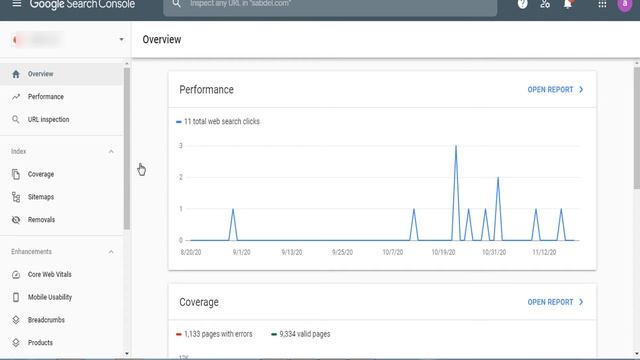The width and height of the screenshot is (640, 360).
Task: Click the Performance card title
Action: tap(207, 90)
